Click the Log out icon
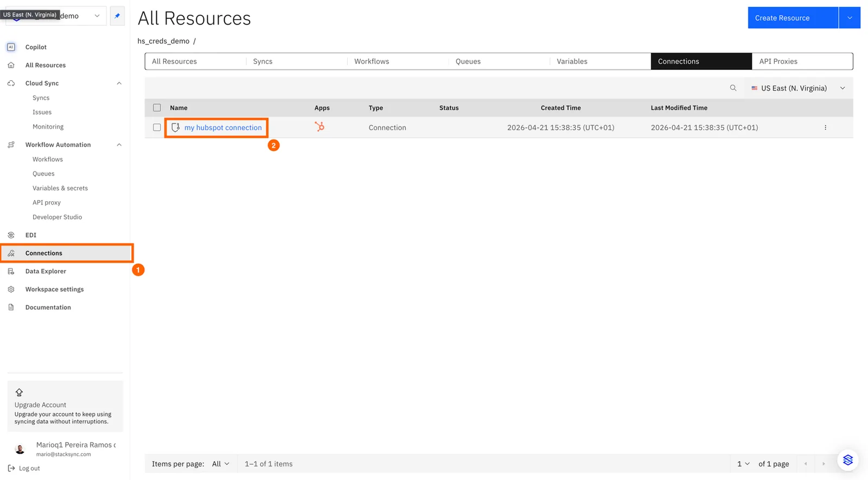 (x=11, y=468)
